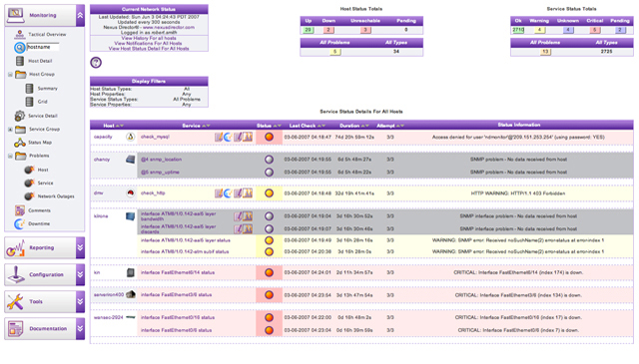The width and height of the screenshot is (639, 364).
Task: Expand the Documentation panel
Action: [x=80, y=328]
